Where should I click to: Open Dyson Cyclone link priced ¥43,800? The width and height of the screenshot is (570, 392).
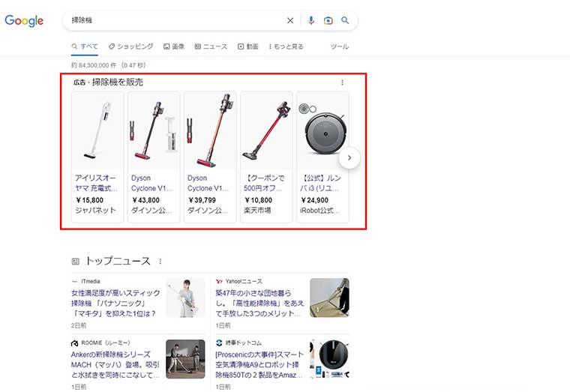(x=152, y=183)
